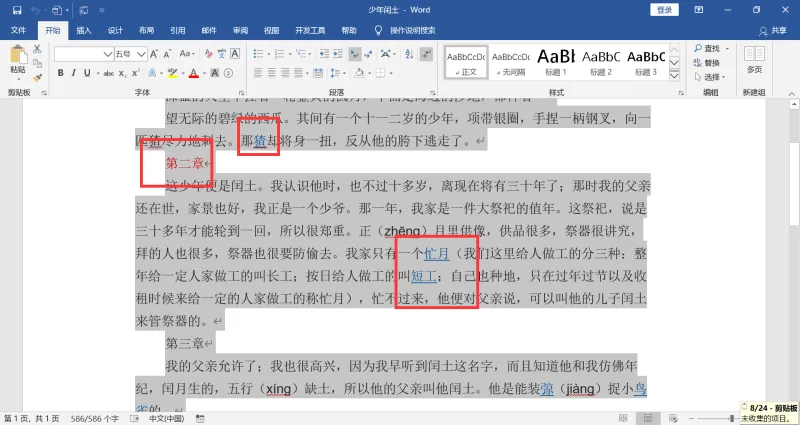Open the Change Case Aa dropdown
Viewport: 800px width, 425px height.
click(x=185, y=54)
